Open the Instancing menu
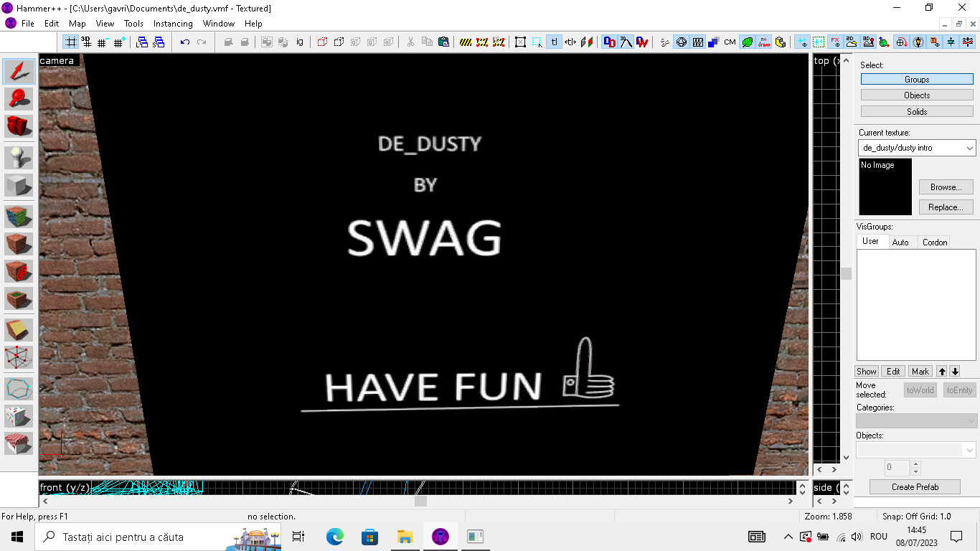The width and height of the screenshot is (980, 551). coord(173,24)
